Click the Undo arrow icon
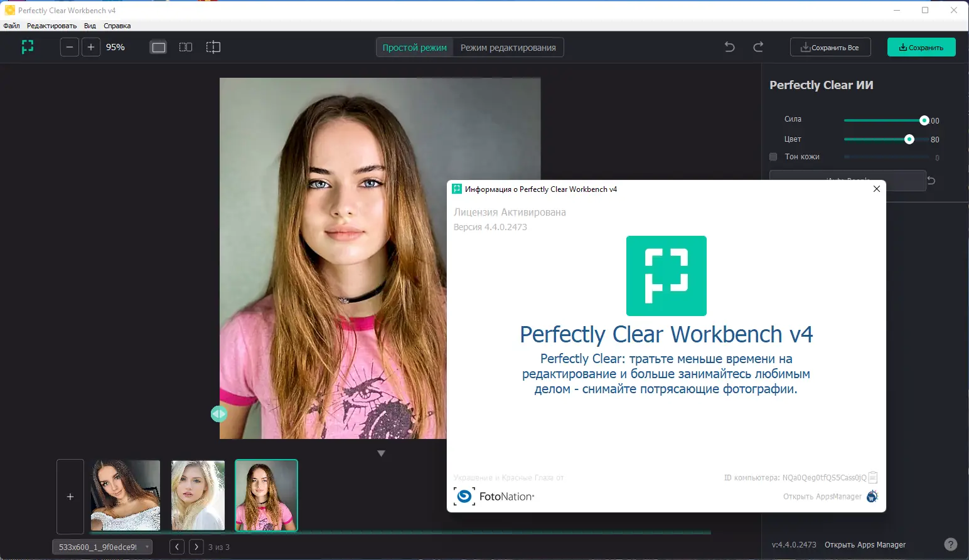969x560 pixels. pyautogui.click(x=729, y=46)
